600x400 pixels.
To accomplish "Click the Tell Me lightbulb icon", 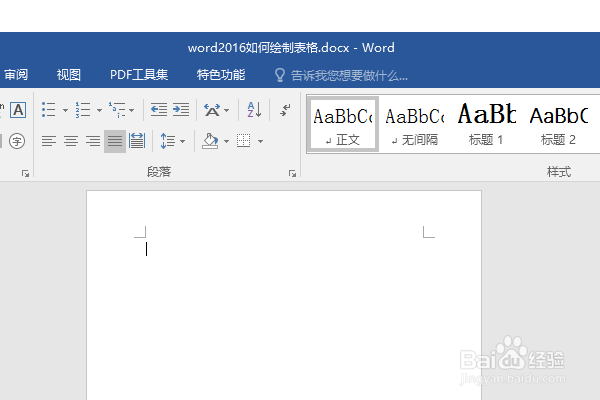I will (x=280, y=75).
